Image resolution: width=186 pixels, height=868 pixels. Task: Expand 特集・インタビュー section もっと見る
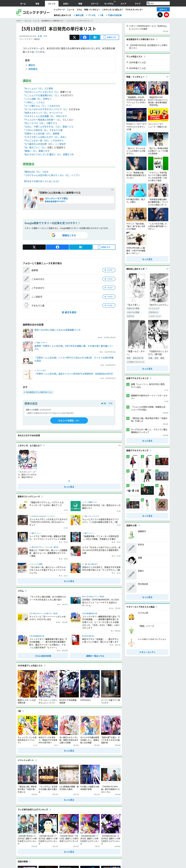tap(147, 259)
